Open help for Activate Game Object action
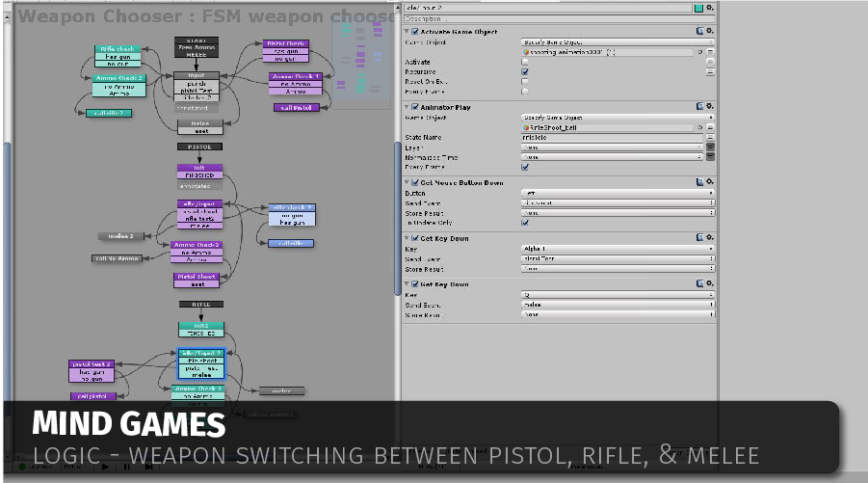 pos(698,31)
